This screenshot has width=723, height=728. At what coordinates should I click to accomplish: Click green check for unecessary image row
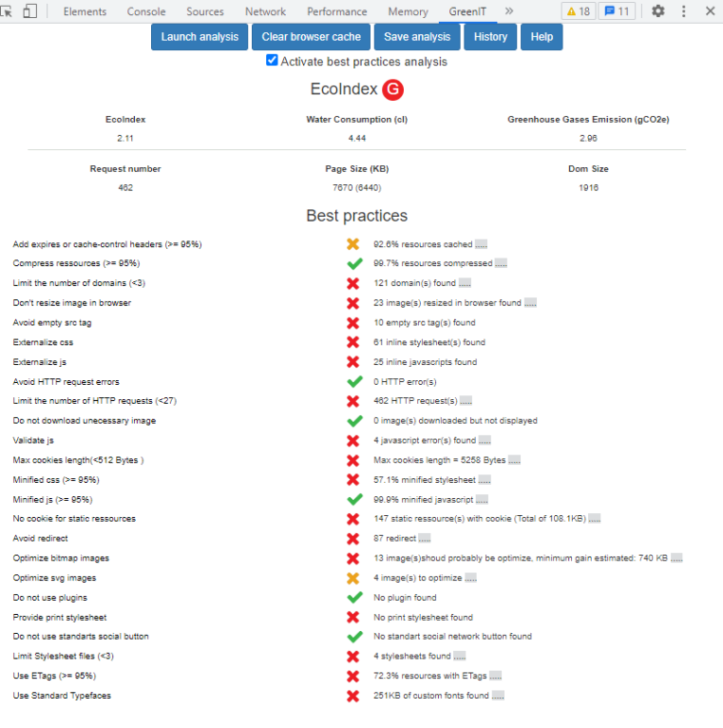click(x=355, y=421)
